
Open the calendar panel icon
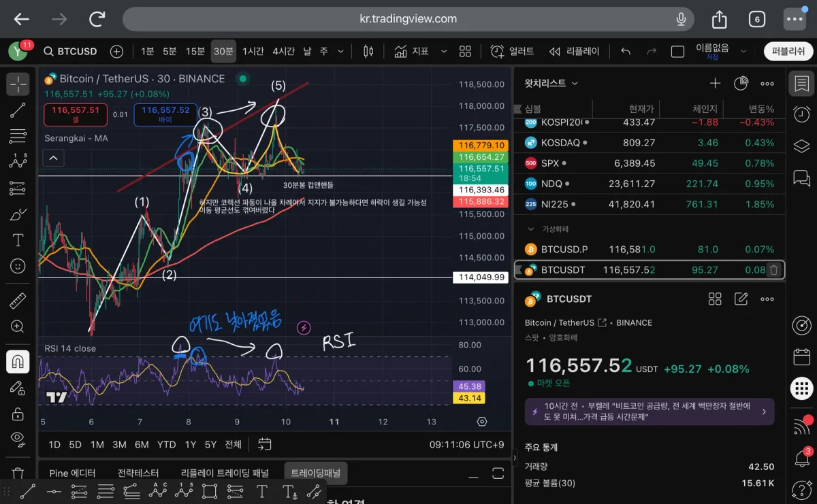[801, 356]
